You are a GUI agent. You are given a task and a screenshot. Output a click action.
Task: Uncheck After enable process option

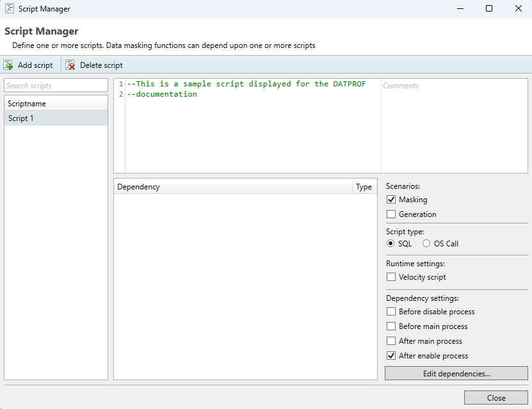pyautogui.click(x=391, y=356)
